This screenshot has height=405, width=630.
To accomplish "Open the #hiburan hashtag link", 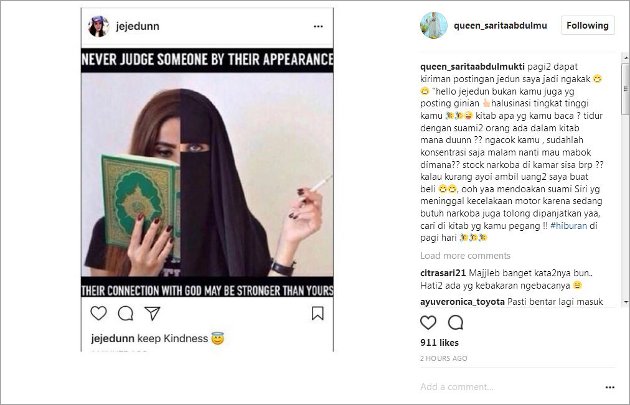I will coord(569,226).
